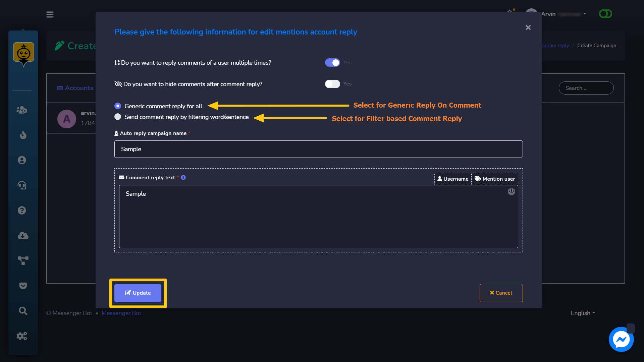Screen dimensions: 644x362
Task: Click the hamburger menu icon
Action: 50,15
